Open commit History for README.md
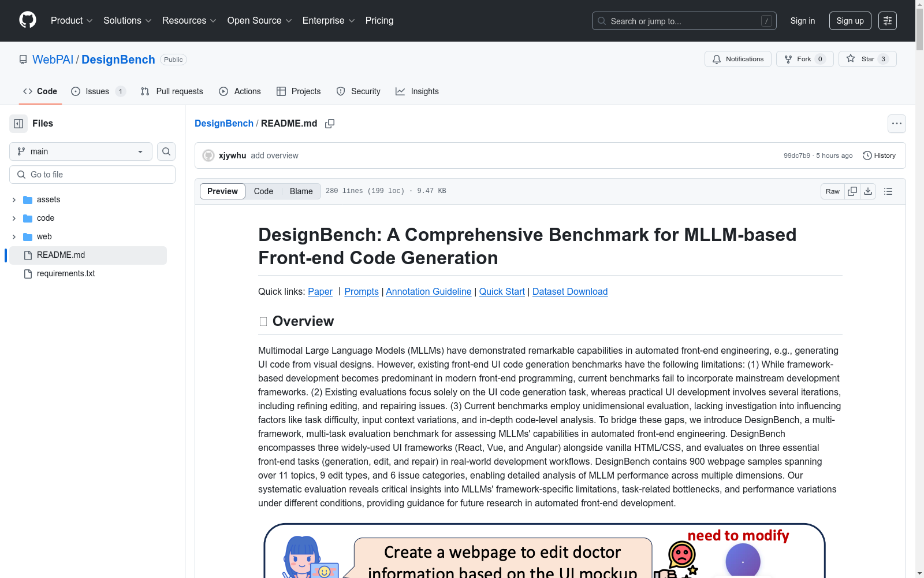The image size is (924, 578). (x=878, y=155)
